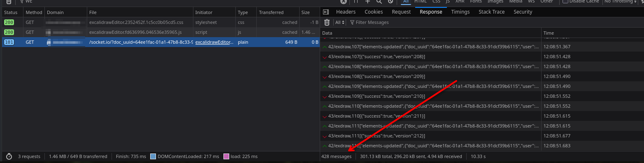Select message 43/exdraw,107 version 208
Image resolution: width=644 pixels, height=163 pixels.
point(430,57)
